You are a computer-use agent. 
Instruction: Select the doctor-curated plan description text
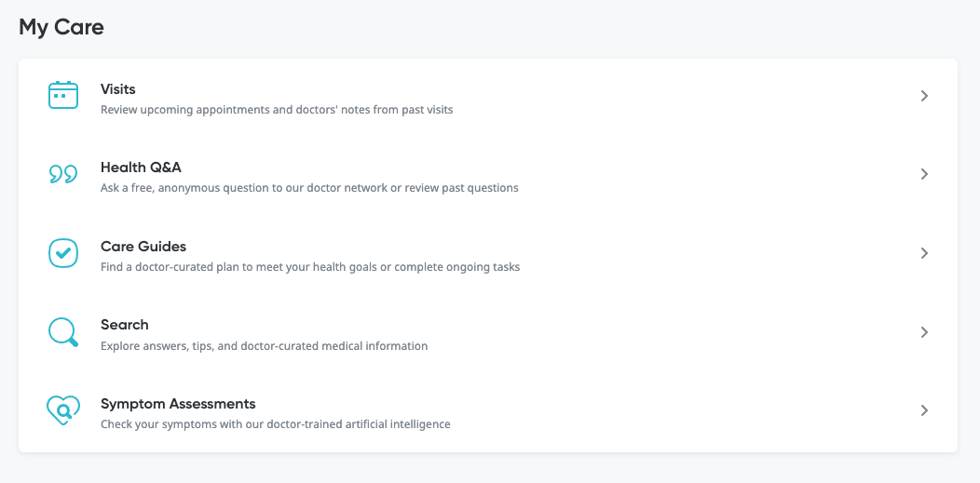click(310, 267)
